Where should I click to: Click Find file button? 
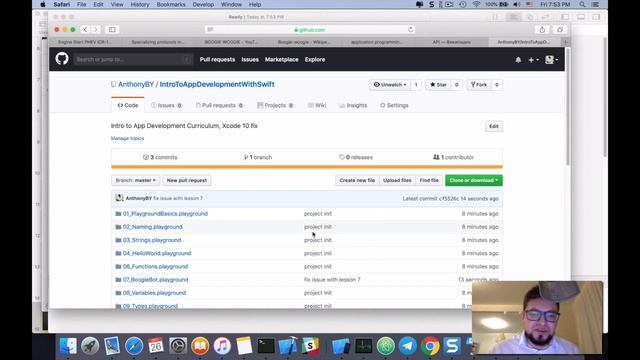click(x=429, y=180)
